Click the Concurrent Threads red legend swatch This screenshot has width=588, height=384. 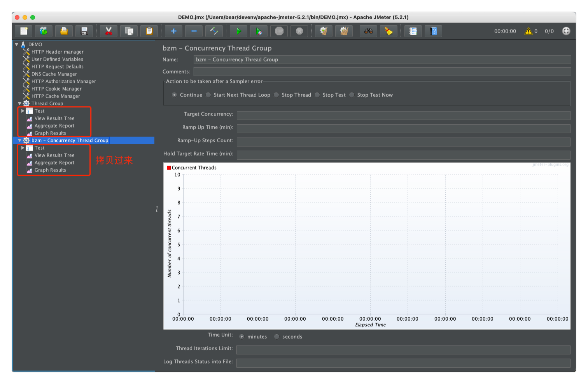[169, 168]
